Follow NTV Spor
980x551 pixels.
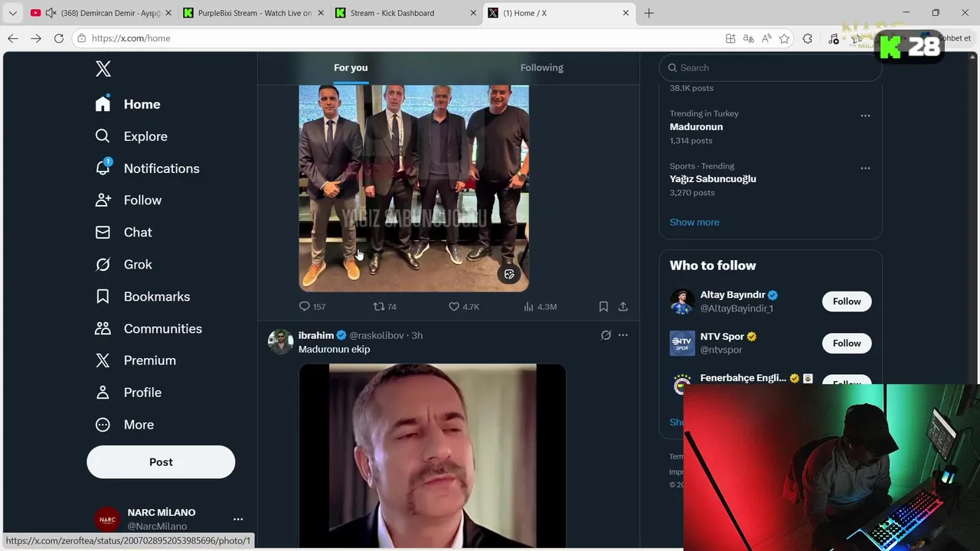(x=847, y=344)
